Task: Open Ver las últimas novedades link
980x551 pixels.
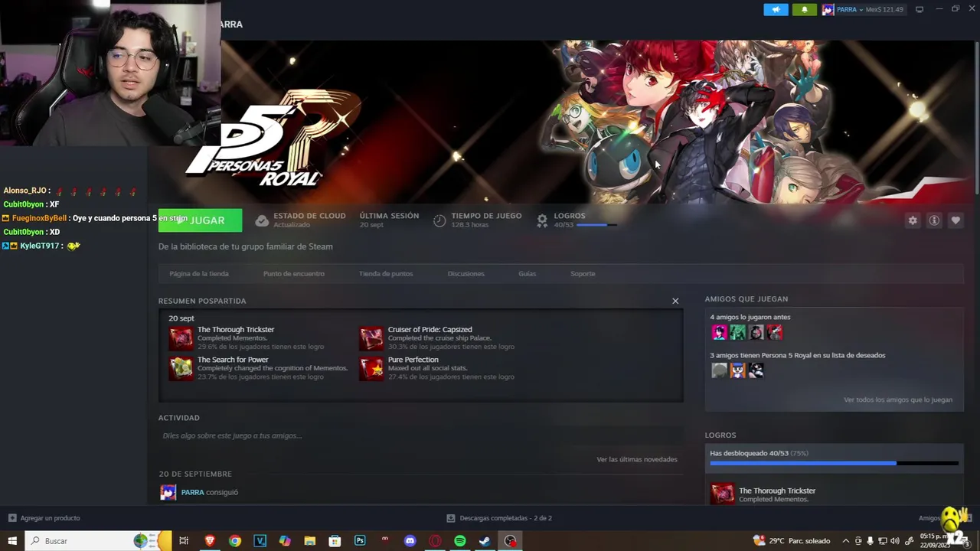Action: [x=637, y=459]
